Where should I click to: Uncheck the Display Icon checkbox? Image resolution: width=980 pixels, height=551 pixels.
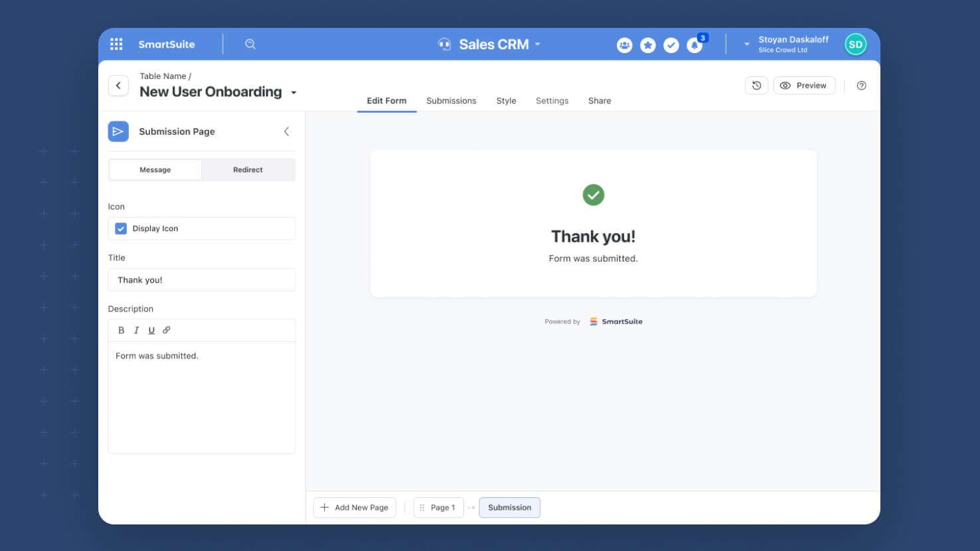[x=121, y=228]
